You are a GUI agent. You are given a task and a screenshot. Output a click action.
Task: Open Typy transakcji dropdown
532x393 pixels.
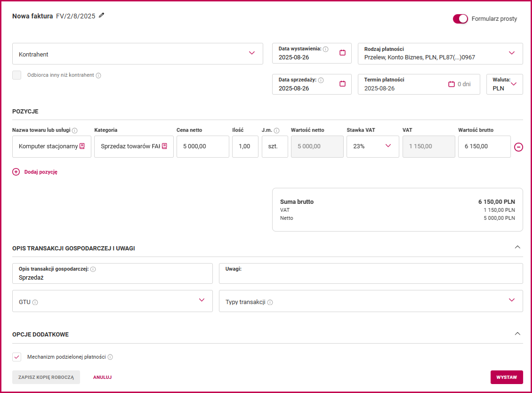[x=371, y=301]
